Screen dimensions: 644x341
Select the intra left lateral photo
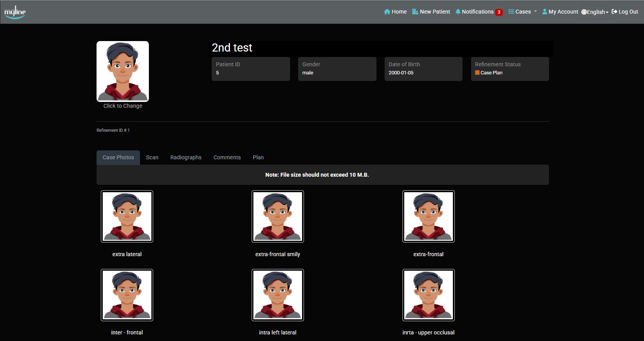tap(278, 295)
